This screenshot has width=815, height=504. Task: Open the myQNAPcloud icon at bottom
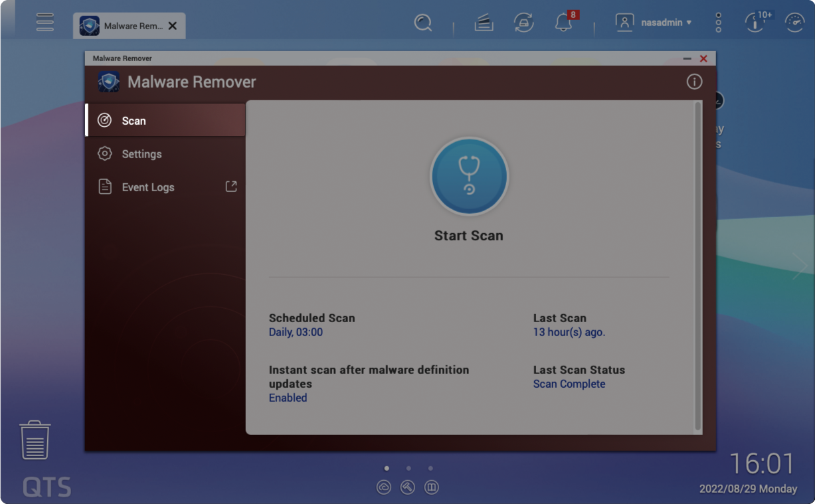(384, 487)
